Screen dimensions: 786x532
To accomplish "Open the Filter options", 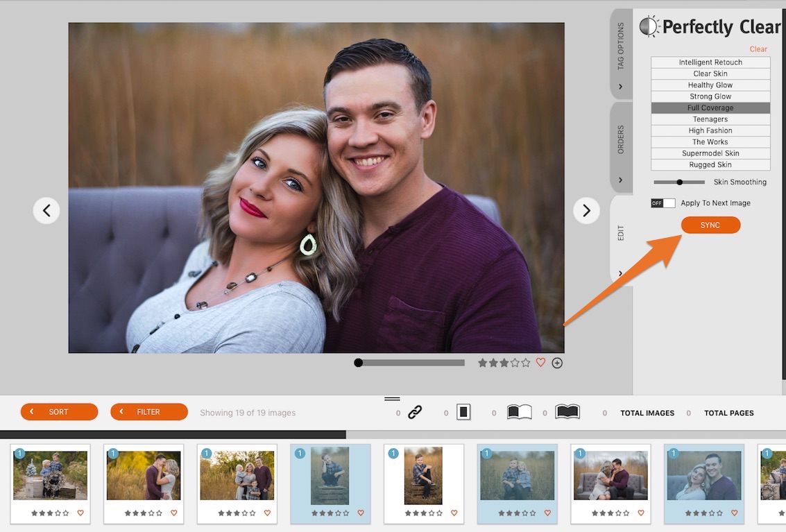I will pos(149,412).
